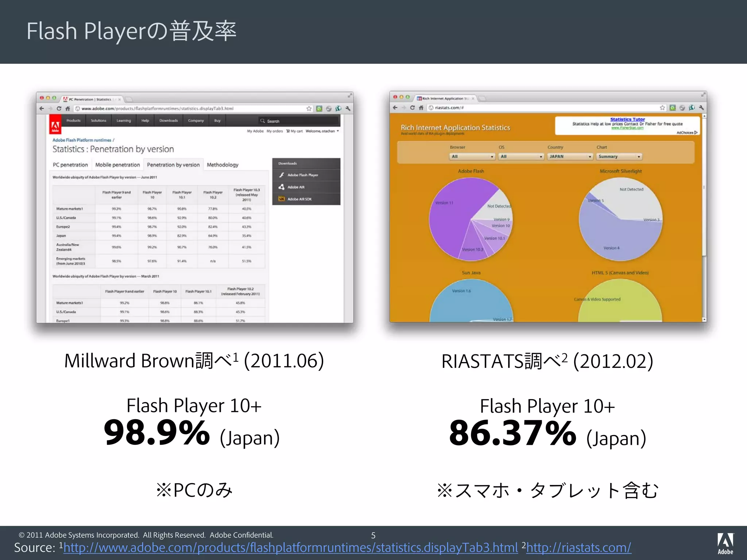This screenshot has width=747, height=560.
Task: Click the blue globe extension icon in the adobe.com browser
Action: pos(338,109)
